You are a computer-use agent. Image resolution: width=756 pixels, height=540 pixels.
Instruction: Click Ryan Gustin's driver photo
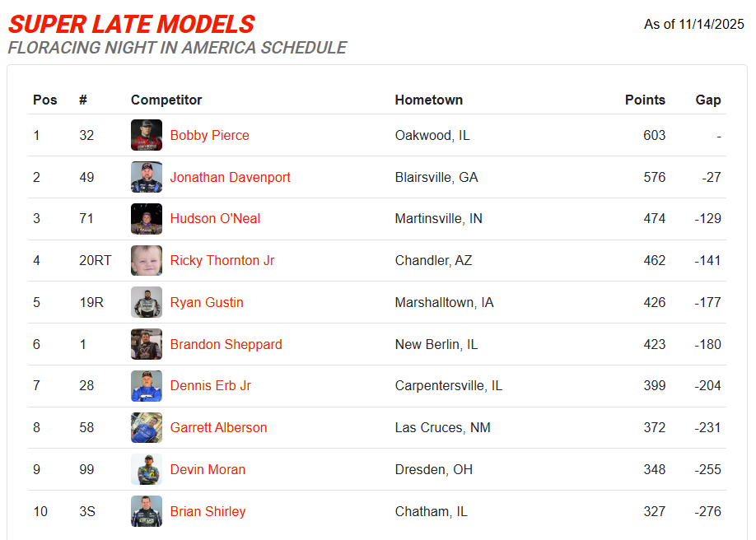click(147, 302)
